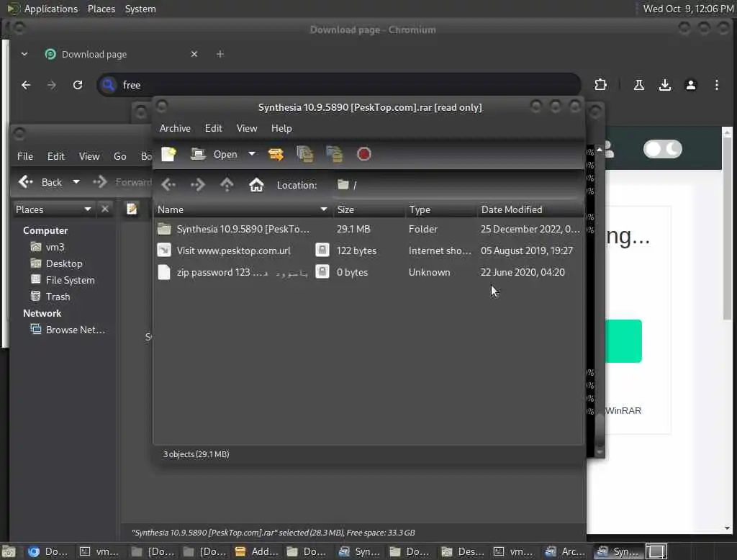Open the Archive menu

pos(175,128)
